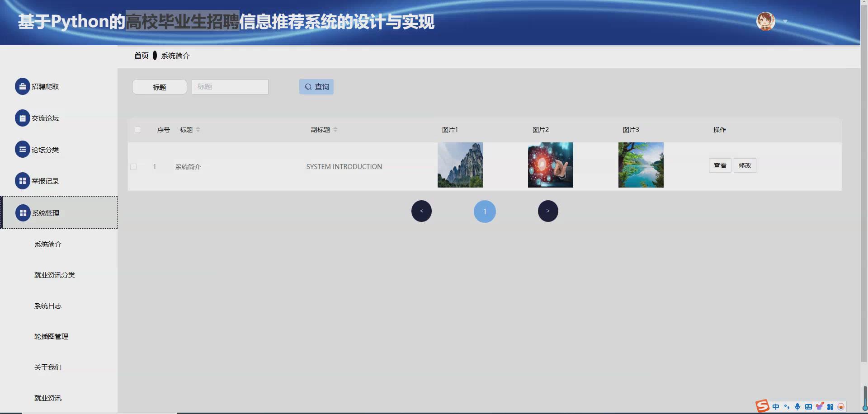Viewport: 868px width, 414px height.
Task: Open the user avatar dropdown menu
Action: [765, 21]
